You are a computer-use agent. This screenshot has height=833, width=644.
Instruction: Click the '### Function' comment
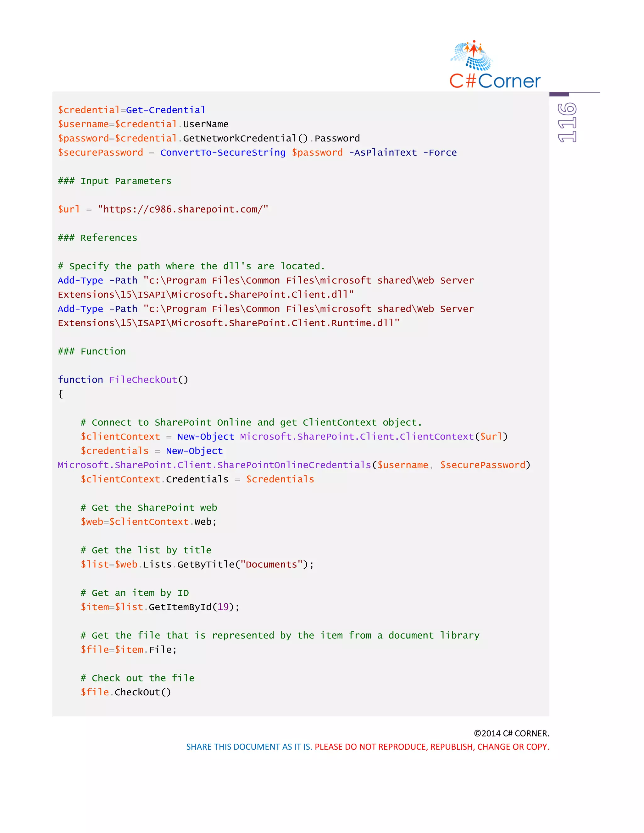(92, 351)
